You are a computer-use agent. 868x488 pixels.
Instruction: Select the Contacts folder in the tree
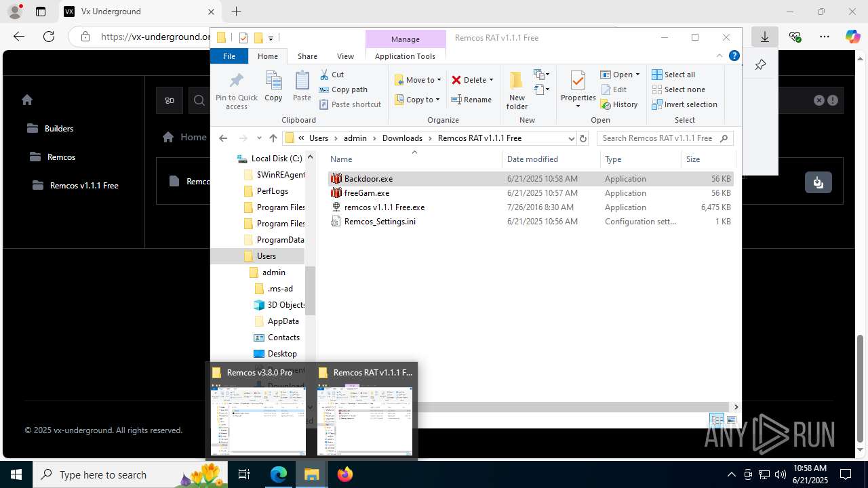point(277,338)
